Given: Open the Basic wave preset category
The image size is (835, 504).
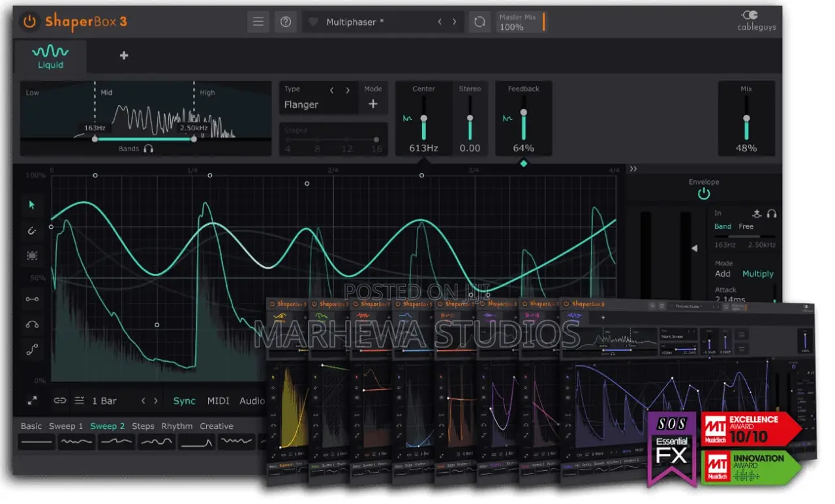Looking at the screenshot, I should pos(31,426).
